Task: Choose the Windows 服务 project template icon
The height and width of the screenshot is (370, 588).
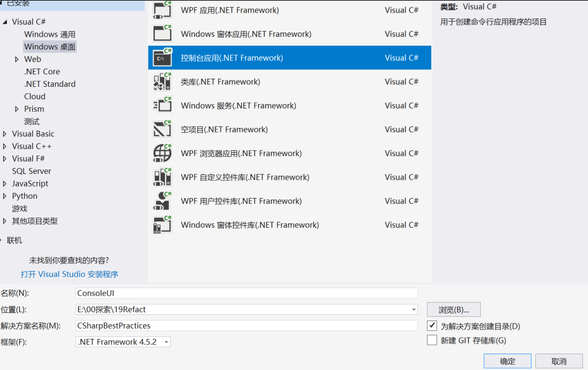Action: 162,105
